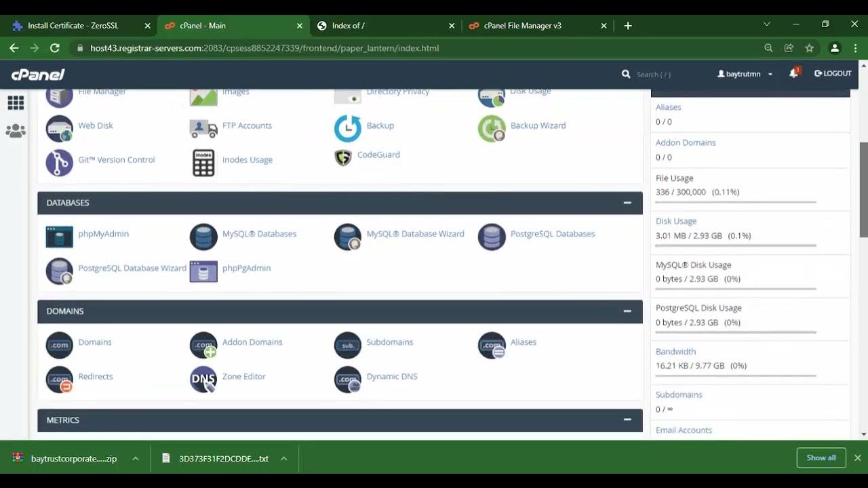868x488 pixels.
Task: Collapse the Domains section
Action: pyautogui.click(x=627, y=311)
